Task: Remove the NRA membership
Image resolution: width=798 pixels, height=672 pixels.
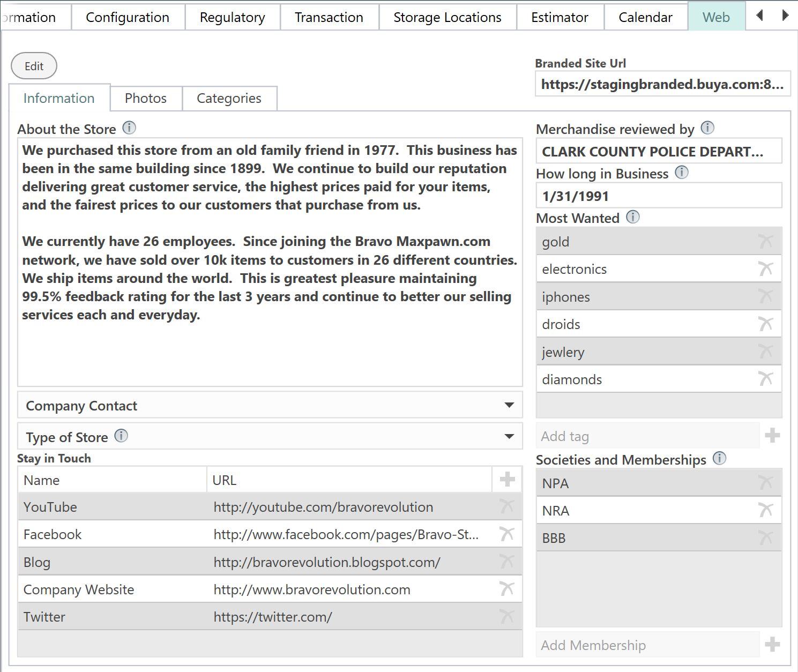Action: click(765, 510)
